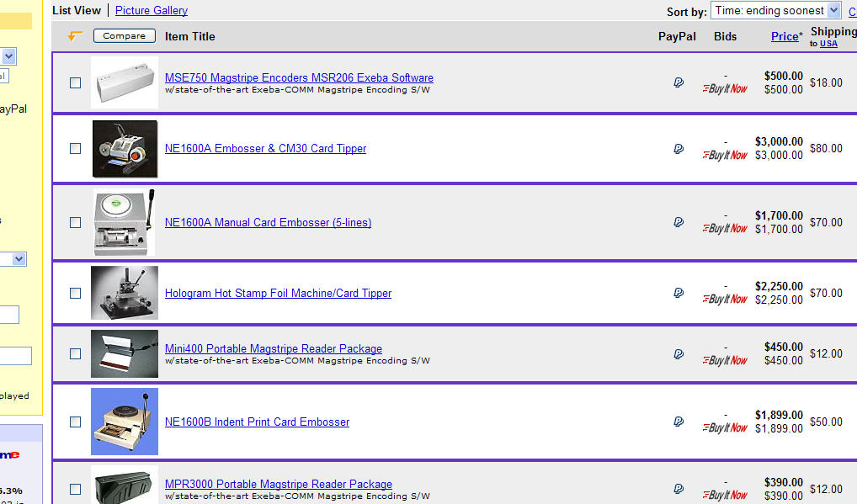Click Buy It Now logo for NE1600B Indent Print
Viewport: 857px width, 504px height.
click(725, 427)
